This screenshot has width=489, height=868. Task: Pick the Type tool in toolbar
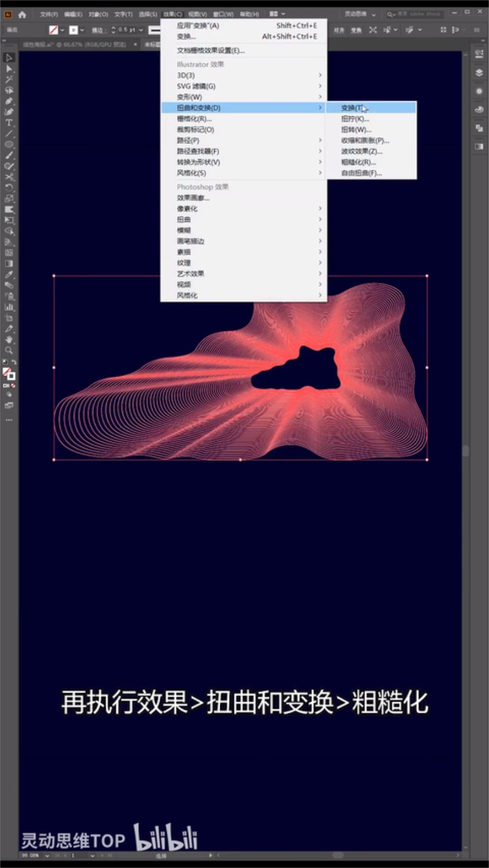click(9, 123)
